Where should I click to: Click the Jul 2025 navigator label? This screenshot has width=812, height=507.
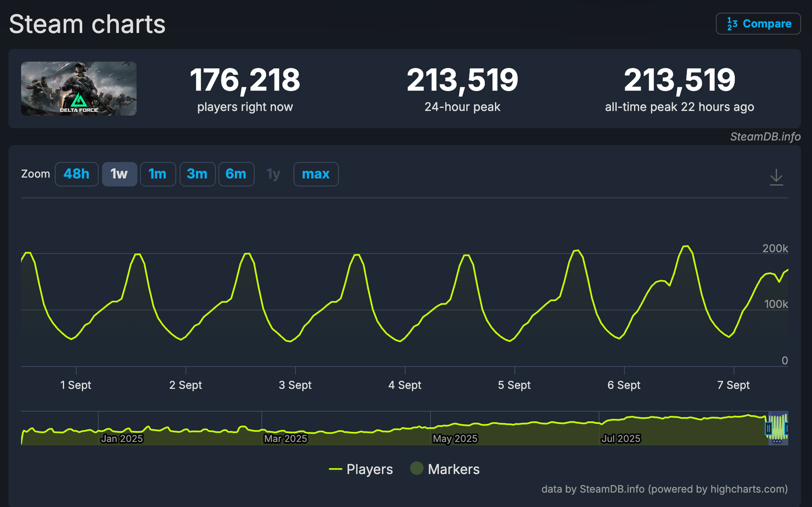coord(621,439)
